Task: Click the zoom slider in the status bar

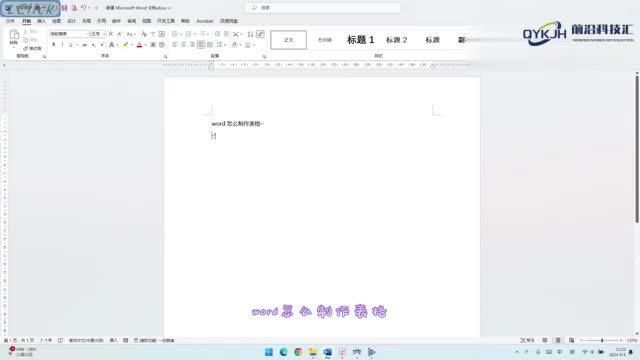Action: coord(602,340)
